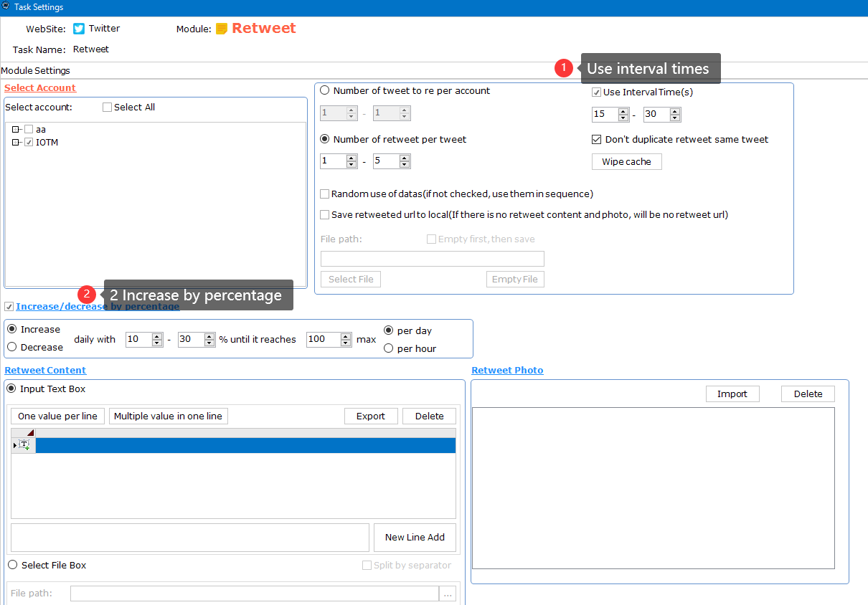Select the Increase radio button
Screen dimensions: 868x605
tap(11, 329)
